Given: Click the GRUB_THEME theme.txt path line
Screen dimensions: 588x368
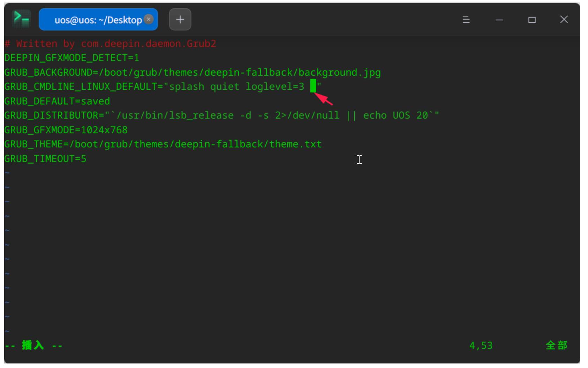Looking at the screenshot, I should (x=163, y=144).
